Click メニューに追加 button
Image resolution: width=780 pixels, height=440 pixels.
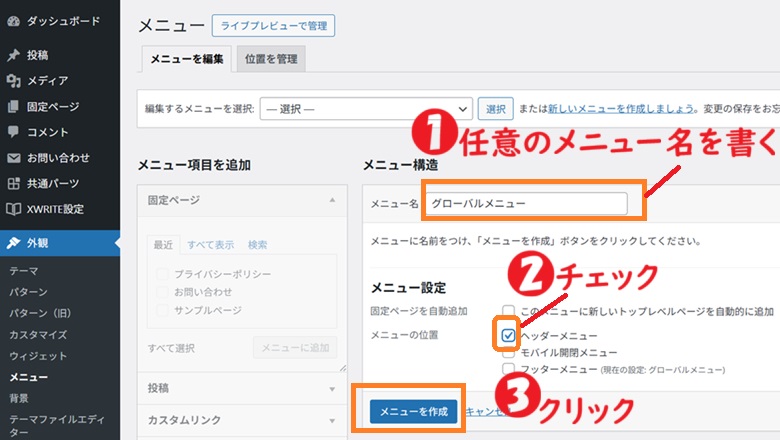295,348
